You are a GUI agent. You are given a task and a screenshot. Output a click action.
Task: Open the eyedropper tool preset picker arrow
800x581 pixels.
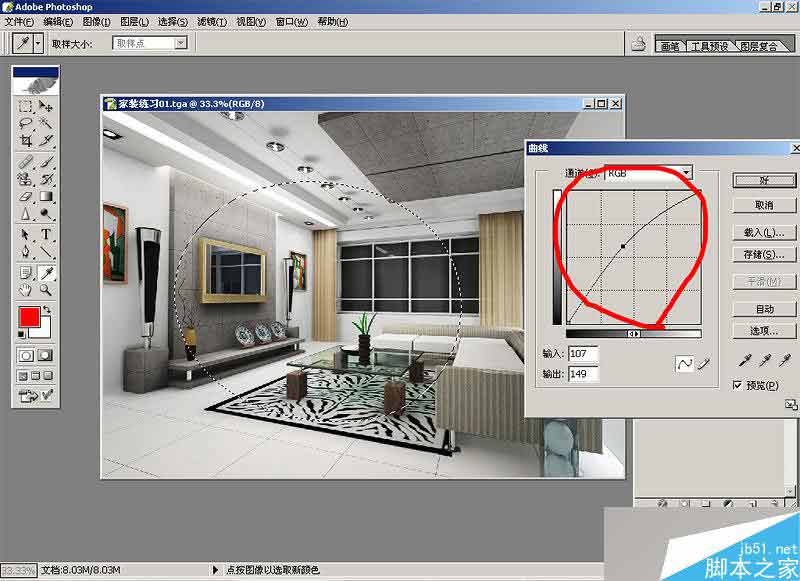(38, 44)
